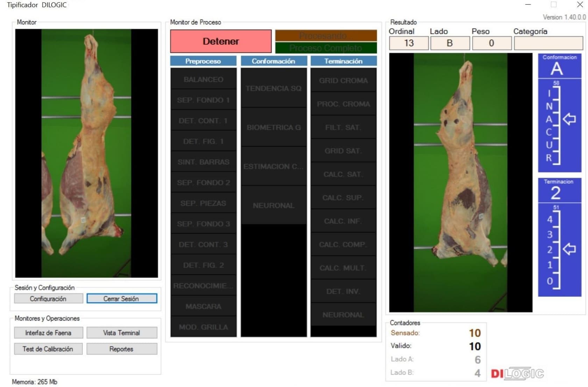The width and height of the screenshot is (588, 387).
Task: Click the DILOGIC logo
Action: (x=517, y=374)
